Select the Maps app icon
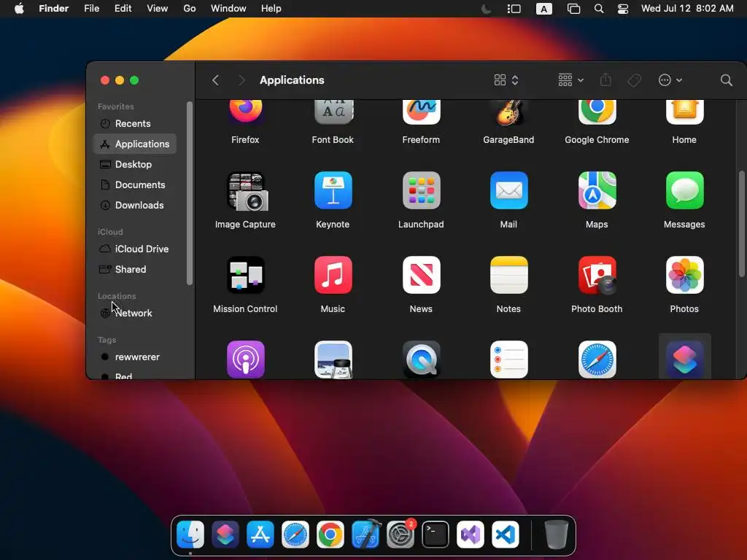 (597, 190)
